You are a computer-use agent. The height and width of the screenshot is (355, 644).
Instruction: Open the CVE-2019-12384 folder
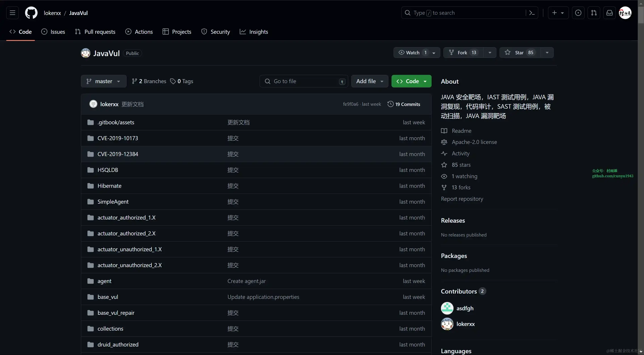pos(118,154)
